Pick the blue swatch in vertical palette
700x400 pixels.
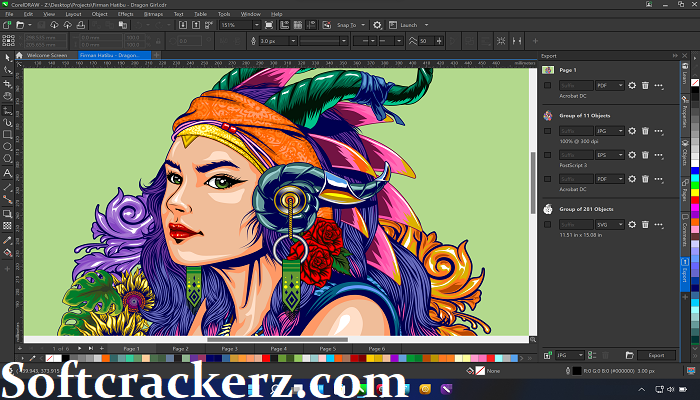pyautogui.click(x=695, y=171)
